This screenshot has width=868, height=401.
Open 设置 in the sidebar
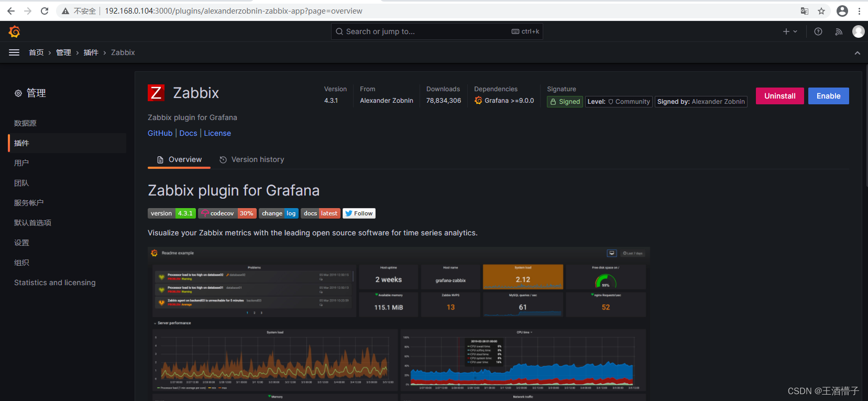(67, 243)
